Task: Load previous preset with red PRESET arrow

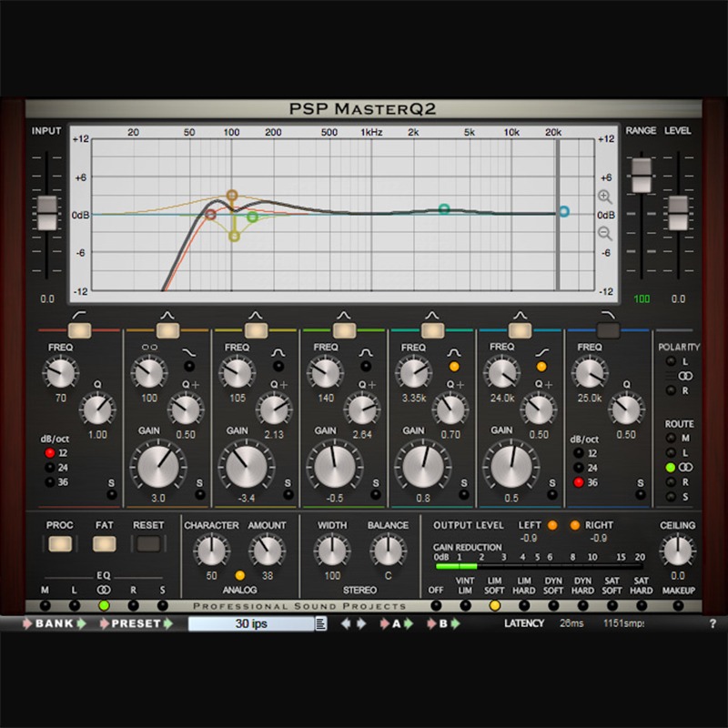Action: click(105, 623)
